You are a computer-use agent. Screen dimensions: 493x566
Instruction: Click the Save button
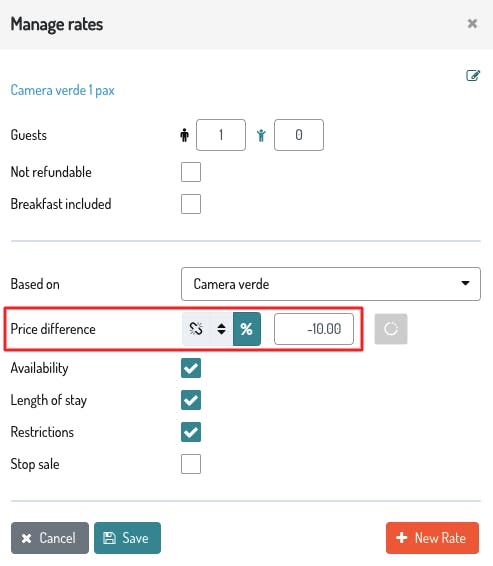click(x=127, y=538)
